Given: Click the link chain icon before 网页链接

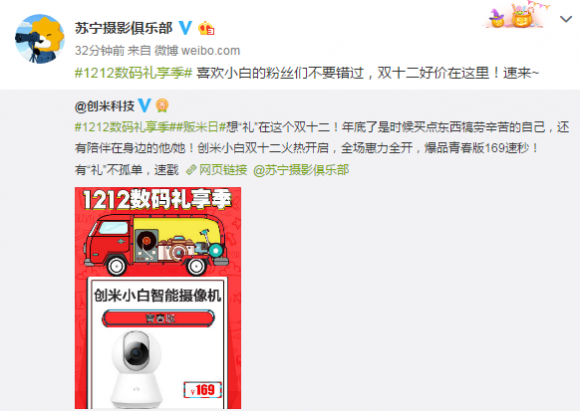Looking at the screenshot, I should [191, 170].
